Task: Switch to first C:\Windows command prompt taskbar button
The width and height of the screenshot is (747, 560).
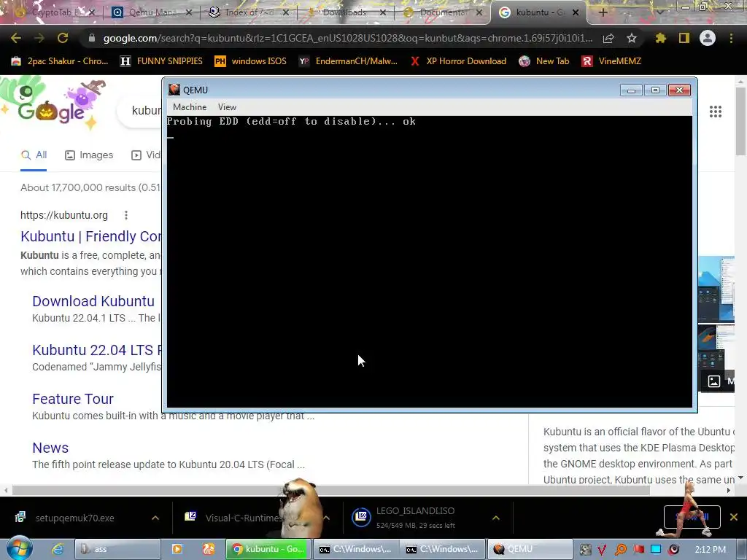Action: point(356,549)
